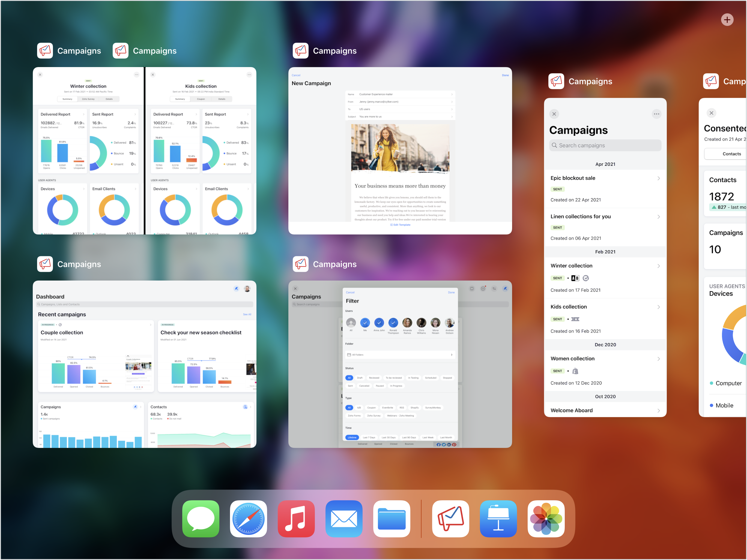This screenshot has height=560, width=747.
Task: Click See All next to Recent campaigns
Action: (247, 314)
